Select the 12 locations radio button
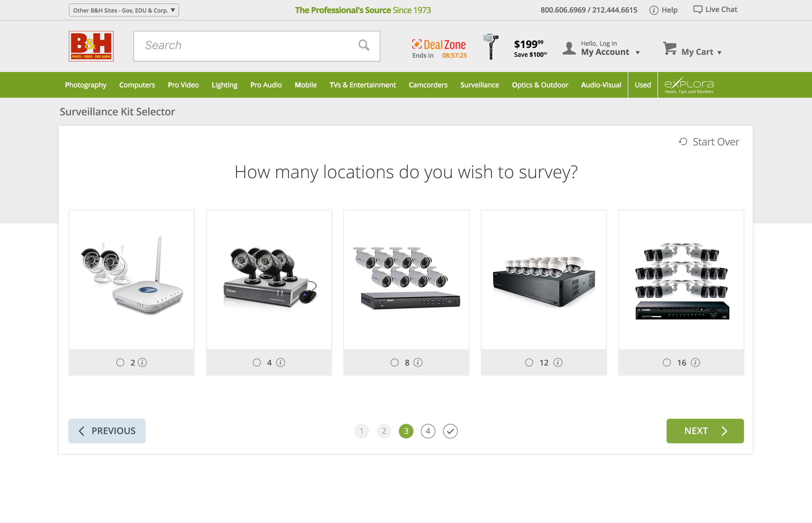 [x=529, y=363]
